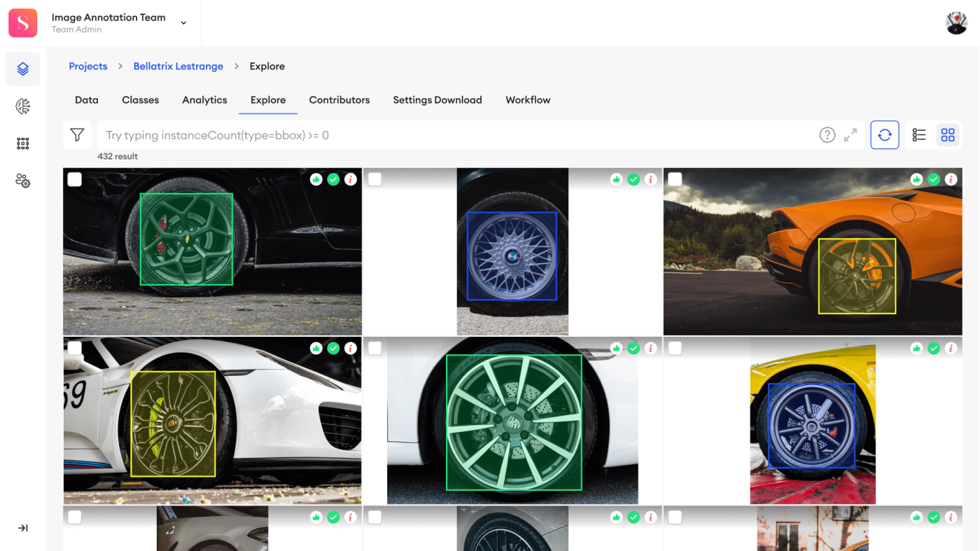
Task: Click green check icon on BMW wheel image
Action: pos(633,179)
